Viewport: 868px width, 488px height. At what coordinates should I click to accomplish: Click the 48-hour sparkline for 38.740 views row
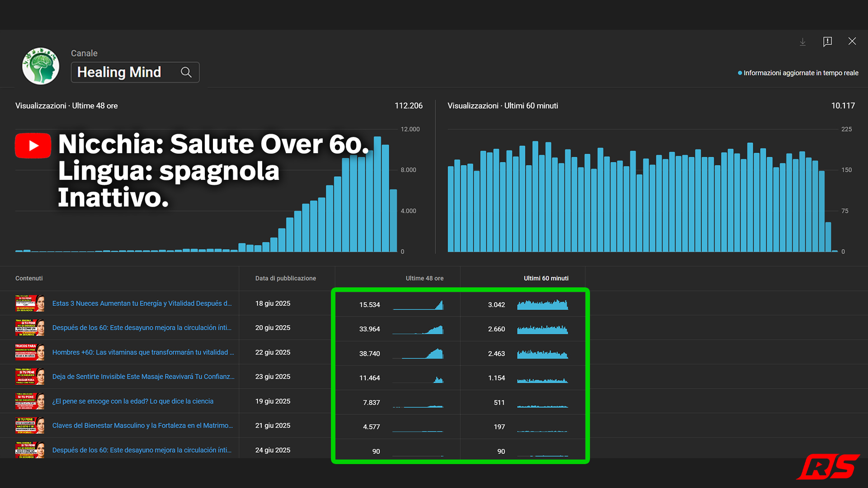pos(418,353)
